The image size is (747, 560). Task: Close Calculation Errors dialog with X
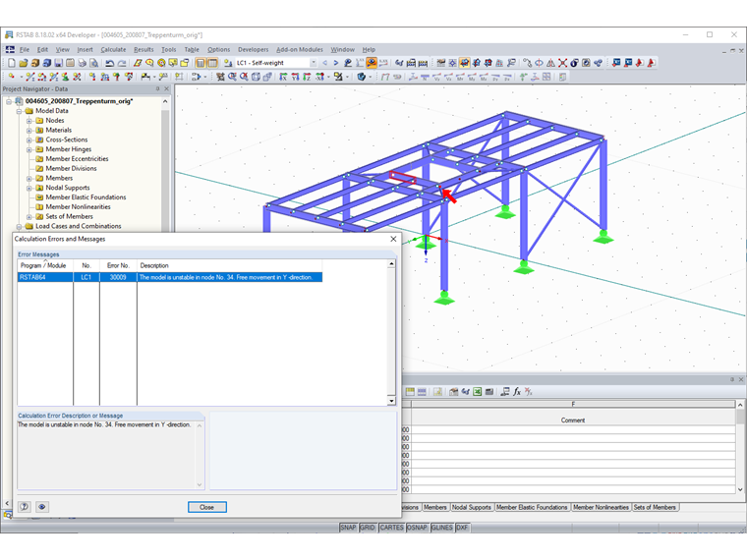pos(393,239)
